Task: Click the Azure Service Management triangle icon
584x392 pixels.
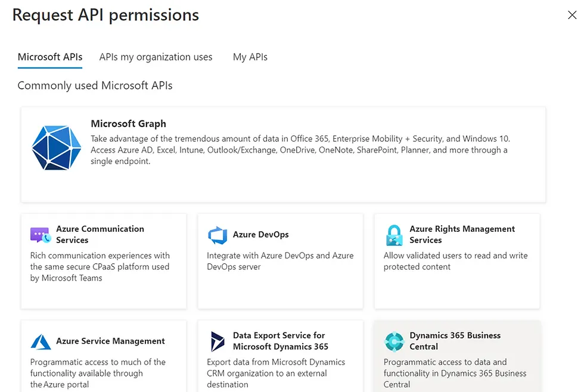Action: tap(41, 341)
